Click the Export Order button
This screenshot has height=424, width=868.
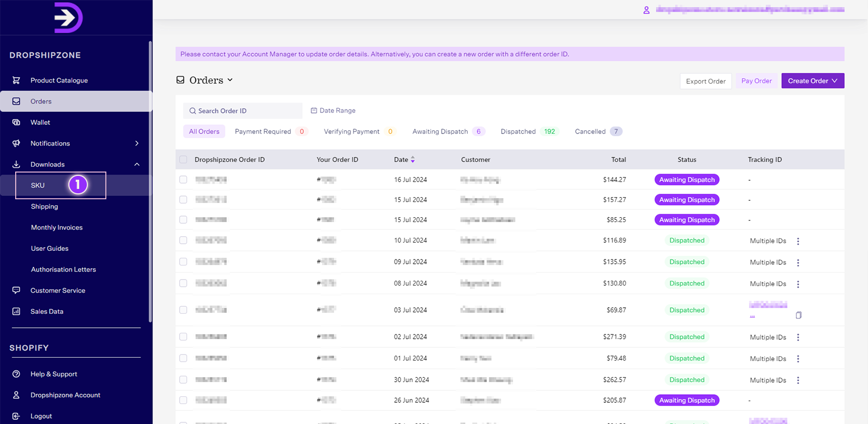tap(706, 81)
